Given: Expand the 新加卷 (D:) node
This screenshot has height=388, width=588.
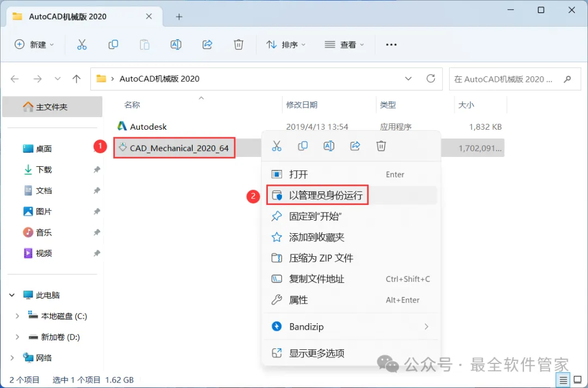Looking at the screenshot, I should pos(17,337).
